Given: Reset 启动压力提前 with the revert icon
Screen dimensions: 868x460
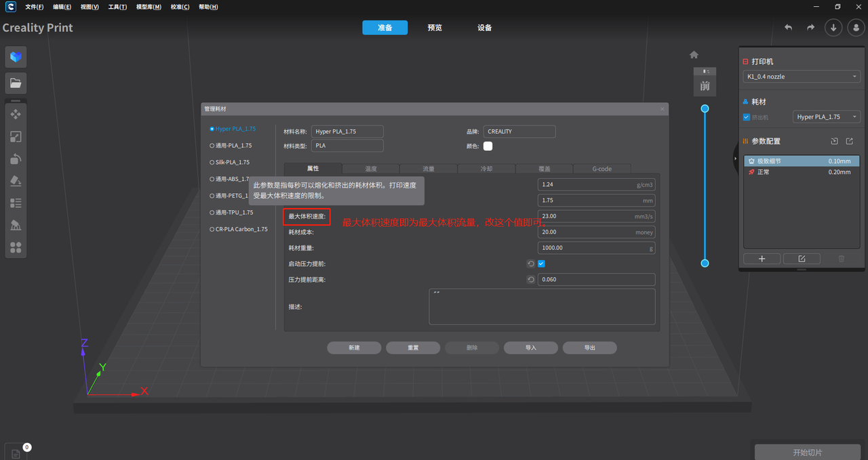Looking at the screenshot, I should click(531, 264).
